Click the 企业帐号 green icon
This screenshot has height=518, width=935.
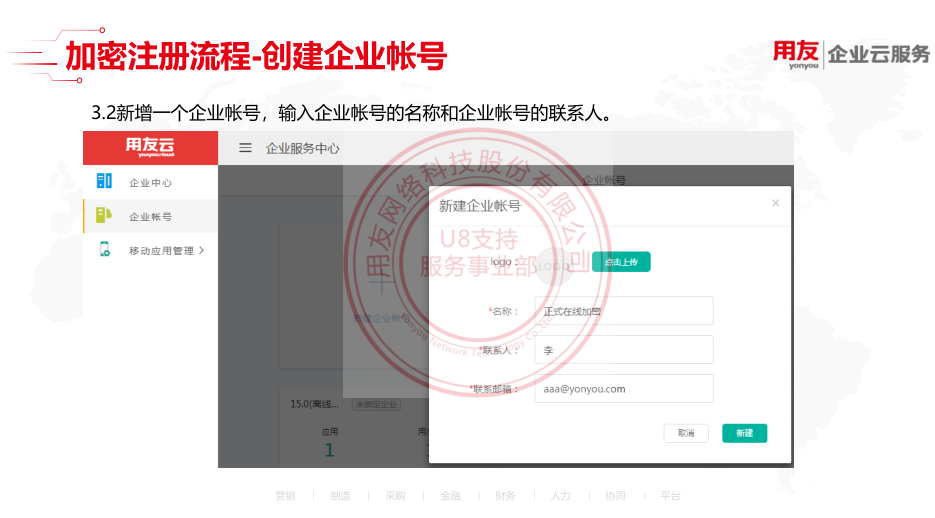(x=104, y=215)
